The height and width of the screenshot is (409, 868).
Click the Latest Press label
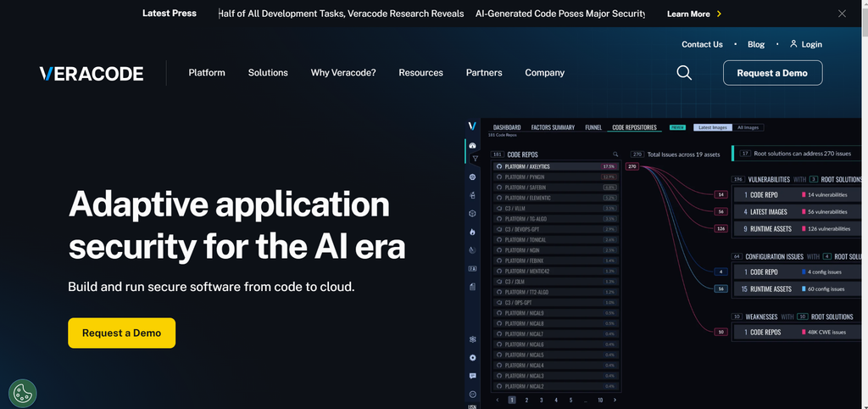170,14
